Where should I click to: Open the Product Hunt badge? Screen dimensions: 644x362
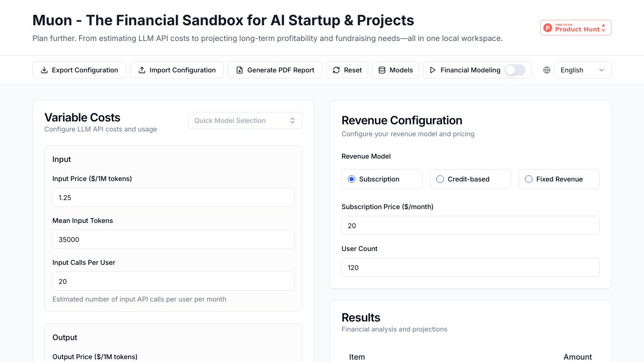pos(575,28)
